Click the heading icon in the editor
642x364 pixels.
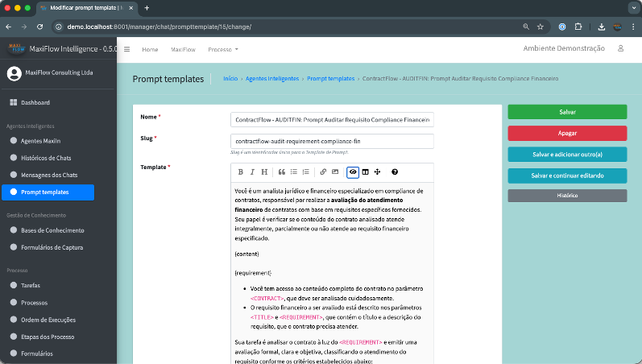pyautogui.click(x=264, y=172)
